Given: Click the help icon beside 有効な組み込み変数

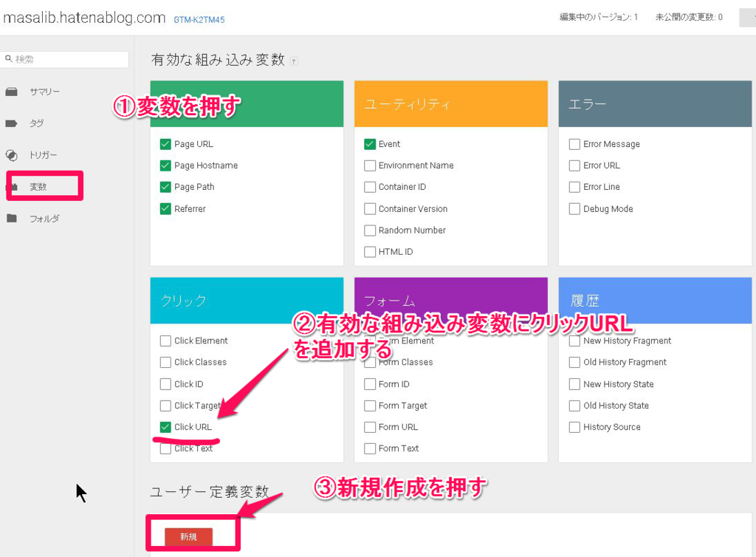Looking at the screenshot, I should (294, 61).
